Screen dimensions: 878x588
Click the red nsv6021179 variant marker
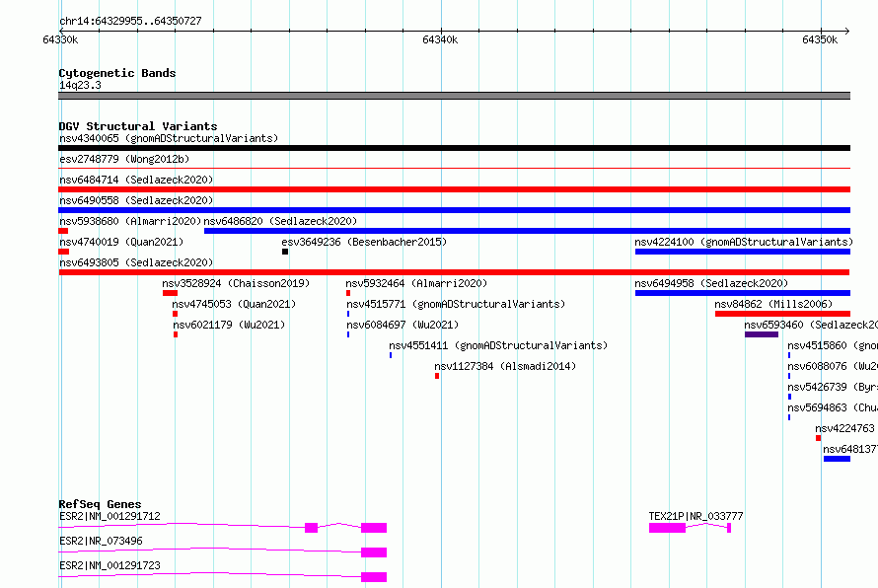[176, 334]
